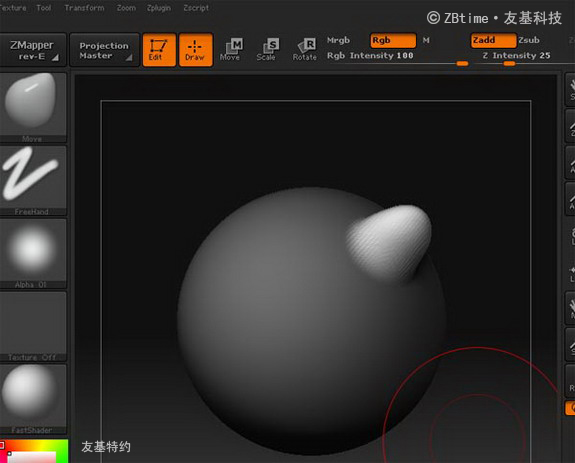Open the Texture menu
Viewport: 575px width, 463px height.
[x=13, y=8]
